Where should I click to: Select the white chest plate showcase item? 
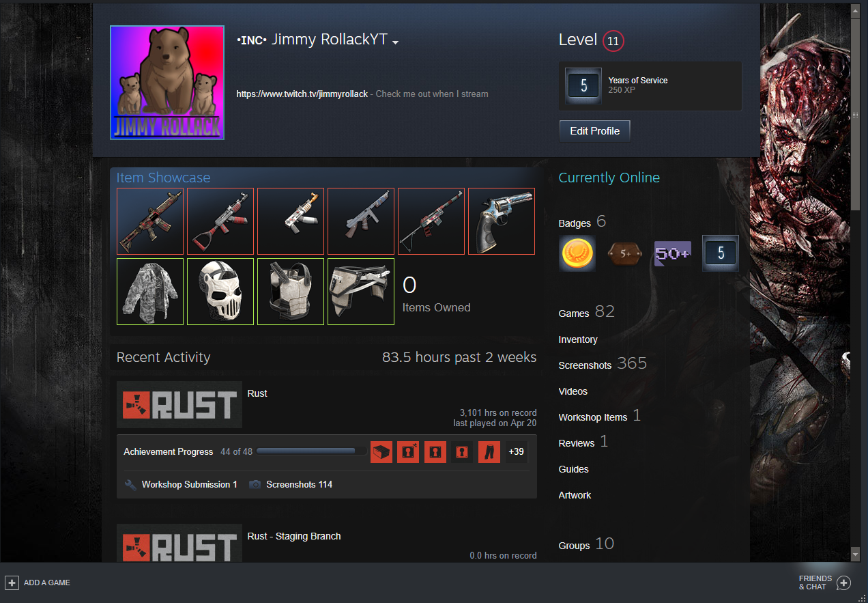pos(291,292)
